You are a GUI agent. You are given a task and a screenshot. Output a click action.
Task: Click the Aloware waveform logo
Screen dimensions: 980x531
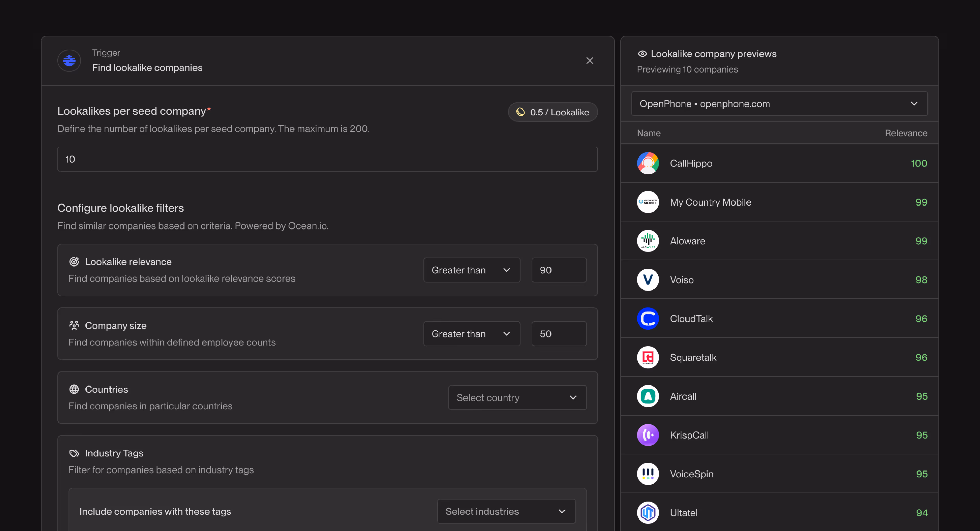pyautogui.click(x=647, y=241)
